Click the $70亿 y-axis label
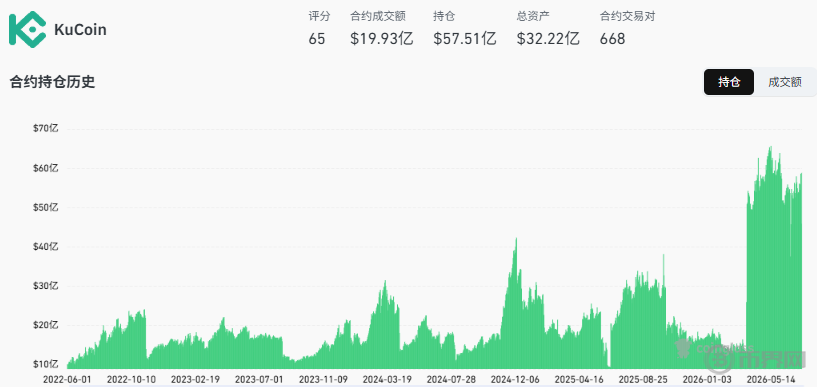 point(46,129)
